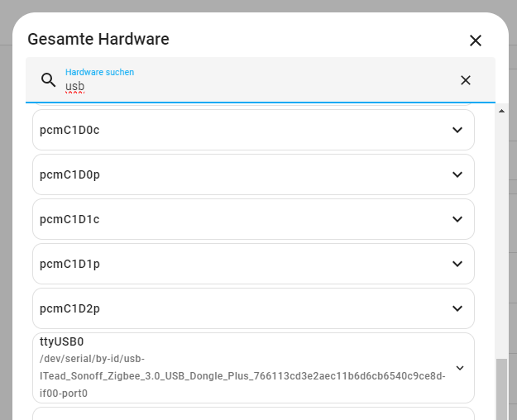
Task: Expand the ttyUSB0 chevron
Action: 460,368
